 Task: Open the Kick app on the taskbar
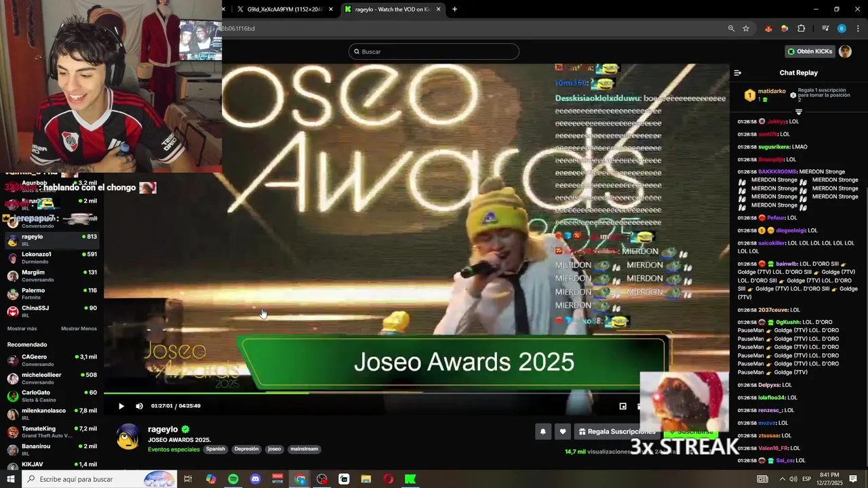pos(410,479)
